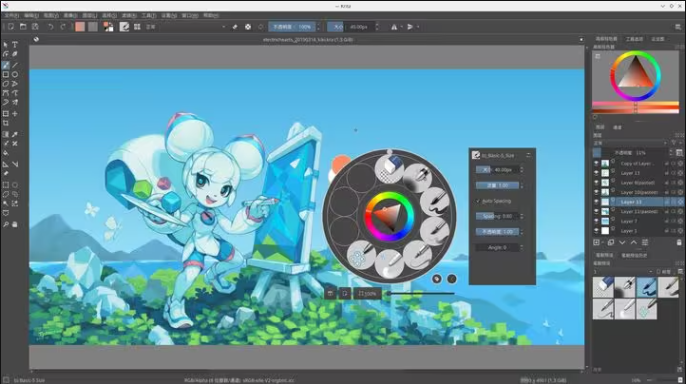The image size is (686, 384).
Task: Expand the add layer dropdown arrow
Action: (602, 242)
